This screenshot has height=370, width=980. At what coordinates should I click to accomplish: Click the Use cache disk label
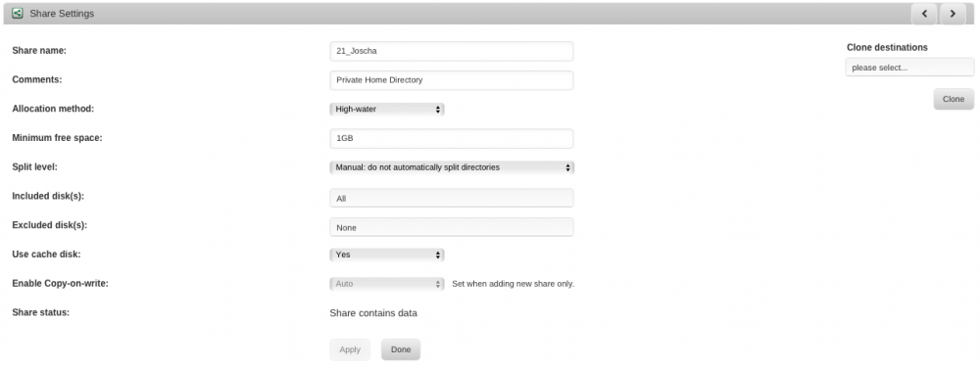(46, 254)
